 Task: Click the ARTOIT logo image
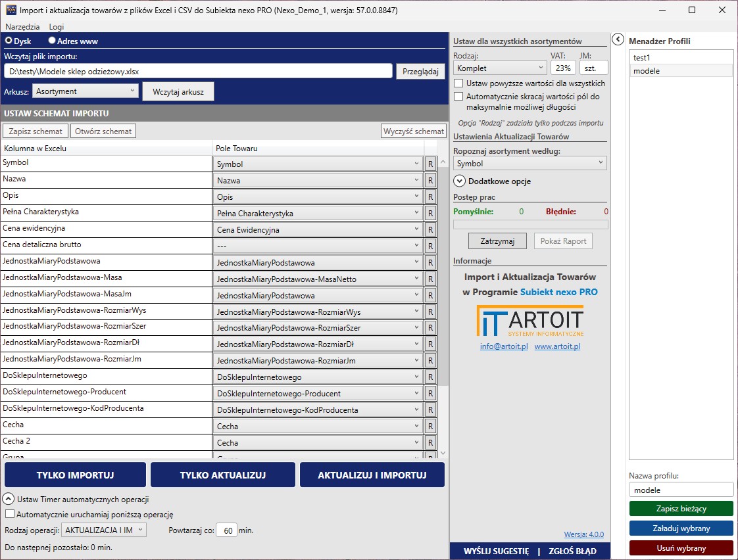529,322
